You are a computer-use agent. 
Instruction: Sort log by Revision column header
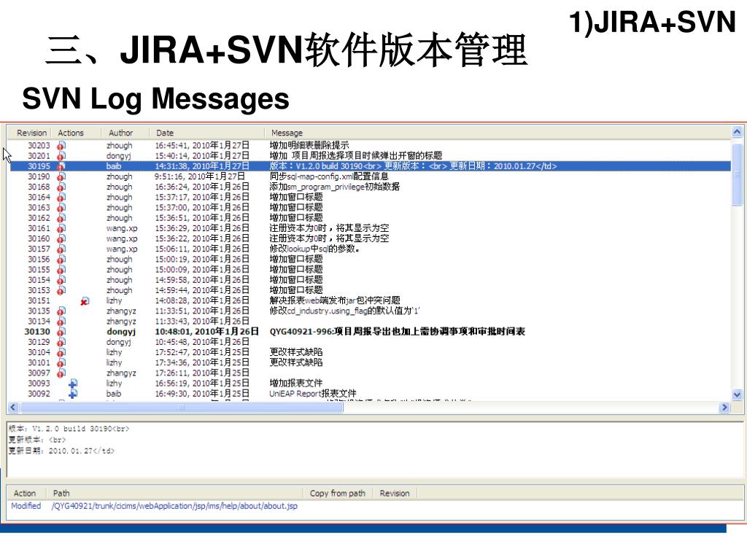pyautogui.click(x=31, y=133)
